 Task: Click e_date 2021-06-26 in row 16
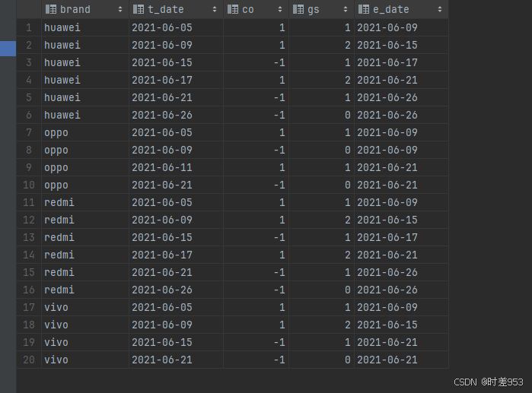pyautogui.click(x=401, y=290)
